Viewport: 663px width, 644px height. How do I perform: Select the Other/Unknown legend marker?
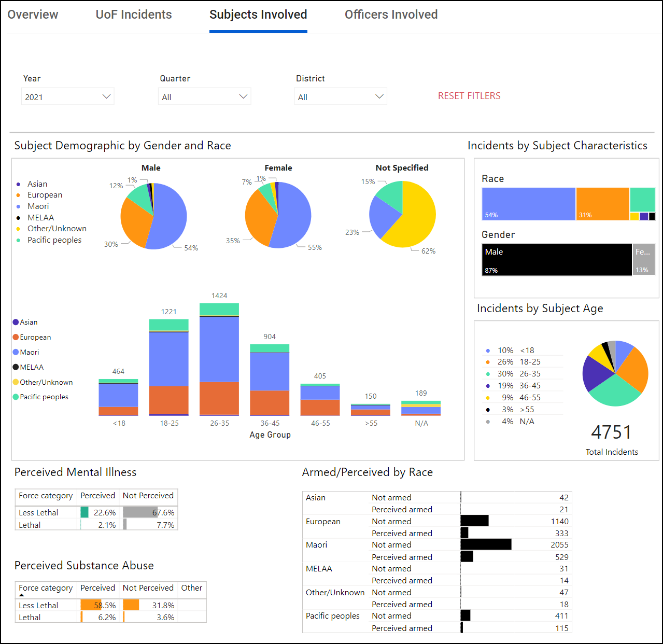point(18,228)
